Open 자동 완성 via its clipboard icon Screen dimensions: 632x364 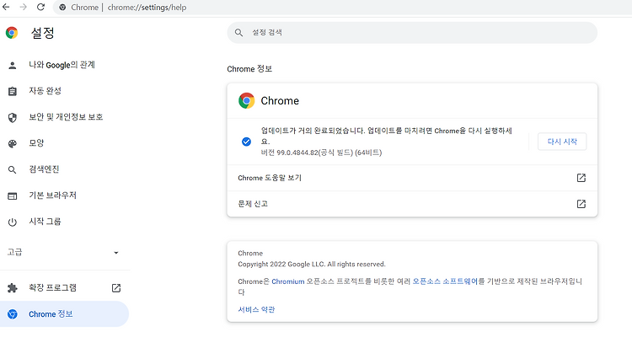click(13, 92)
